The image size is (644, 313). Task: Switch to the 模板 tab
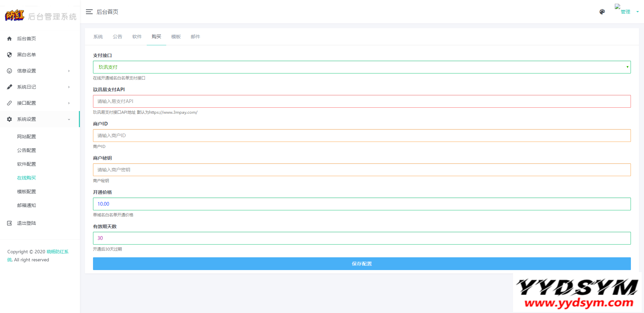[176, 37]
